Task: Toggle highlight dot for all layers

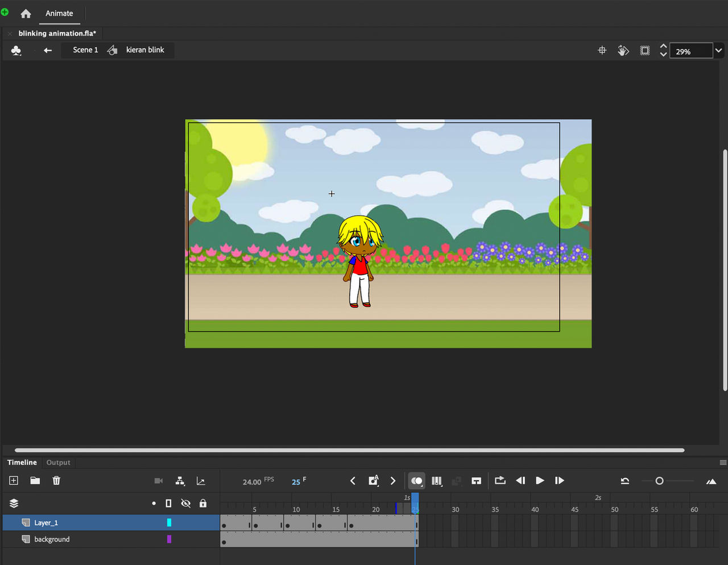Action: [x=154, y=504]
